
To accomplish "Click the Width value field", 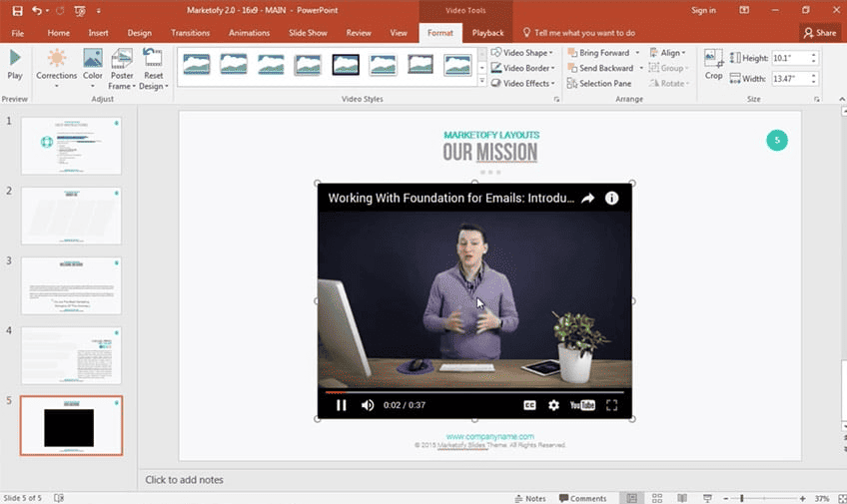I will [790, 78].
